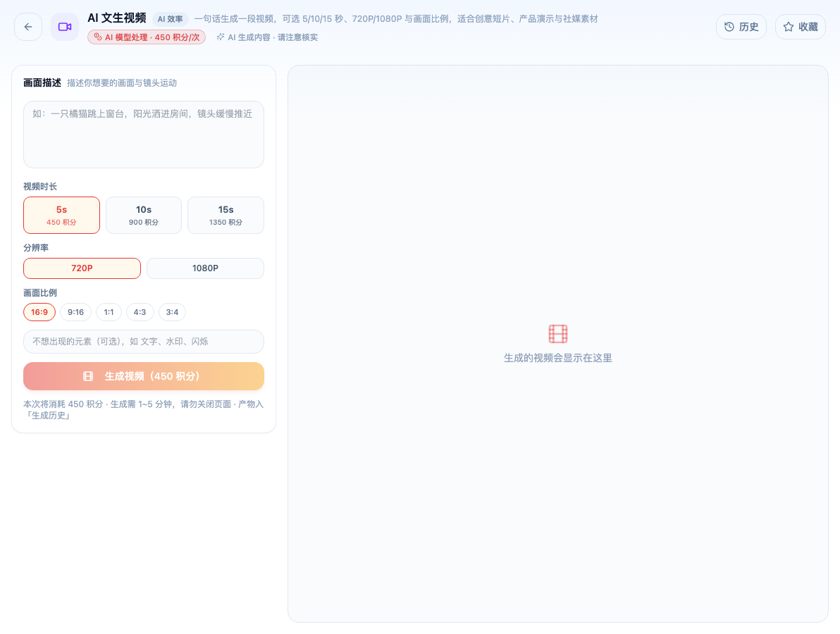
Task: Click the AI 模型处理 · 450 积分/次 badge
Action: 147,37
